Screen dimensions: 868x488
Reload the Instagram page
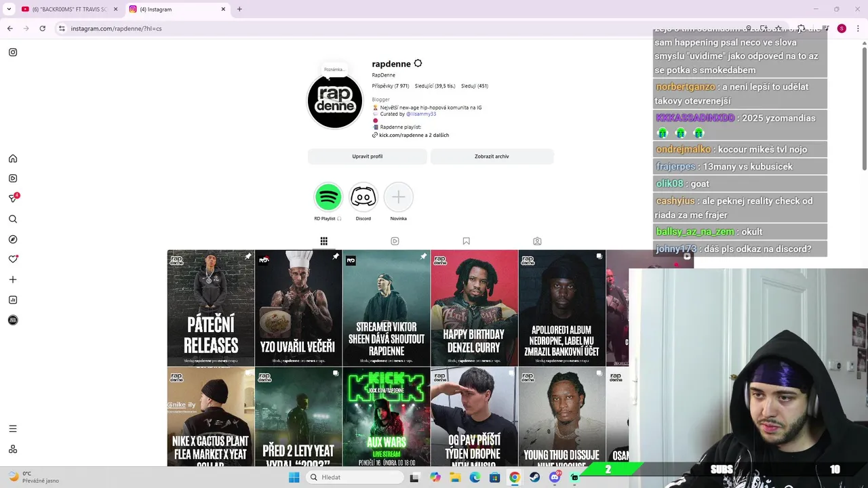[42, 28]
